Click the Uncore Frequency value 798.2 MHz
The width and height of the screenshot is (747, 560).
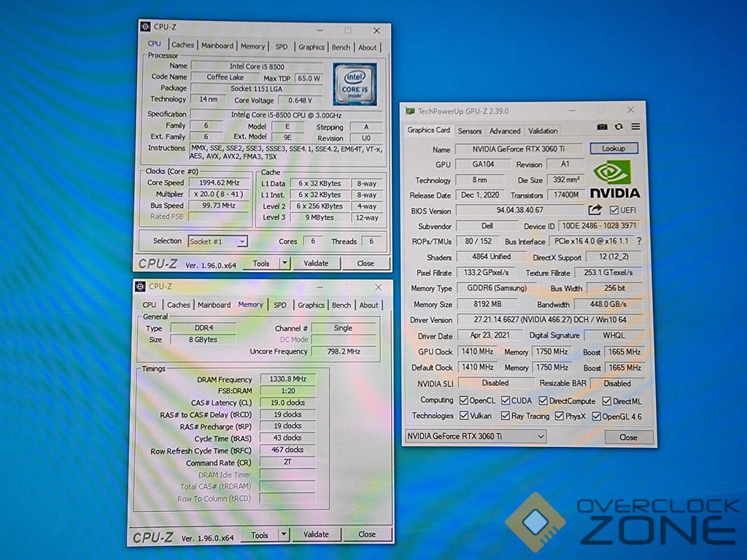pyautogui.click(x=344, y=351)
